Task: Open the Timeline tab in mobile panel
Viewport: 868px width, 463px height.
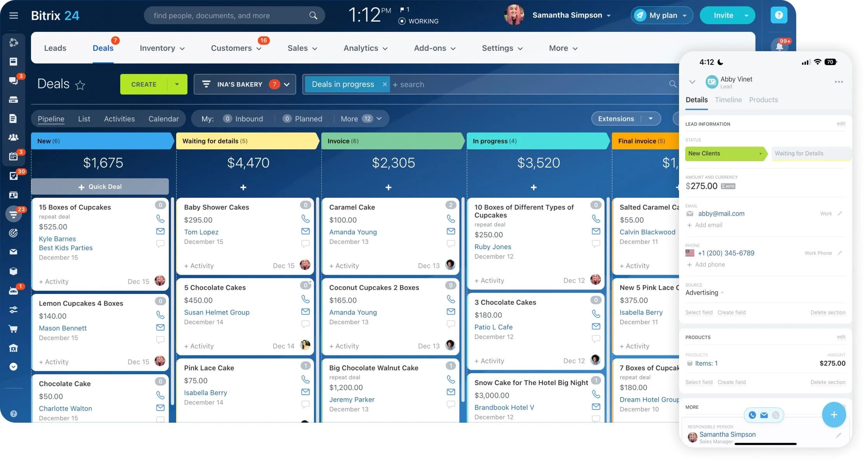Action: (x=728, y=100)
